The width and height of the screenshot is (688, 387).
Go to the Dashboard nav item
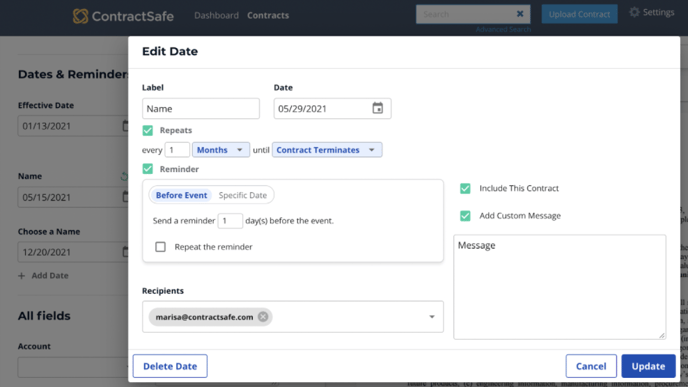(216, 15)
